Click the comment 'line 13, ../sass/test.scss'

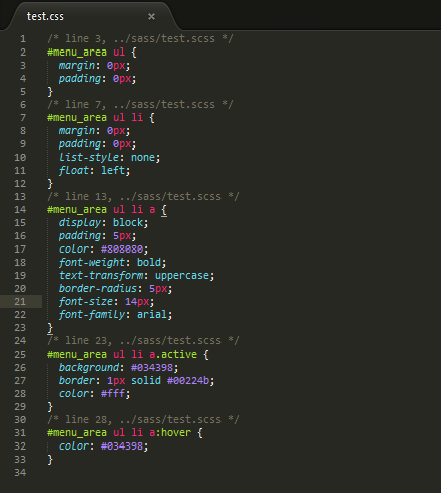[143, 197]
